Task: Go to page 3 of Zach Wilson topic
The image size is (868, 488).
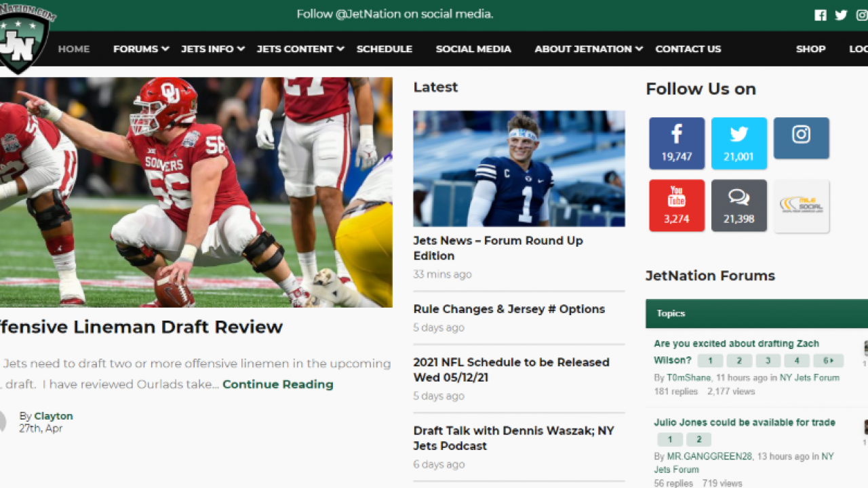Action: (x=768, y=361)
